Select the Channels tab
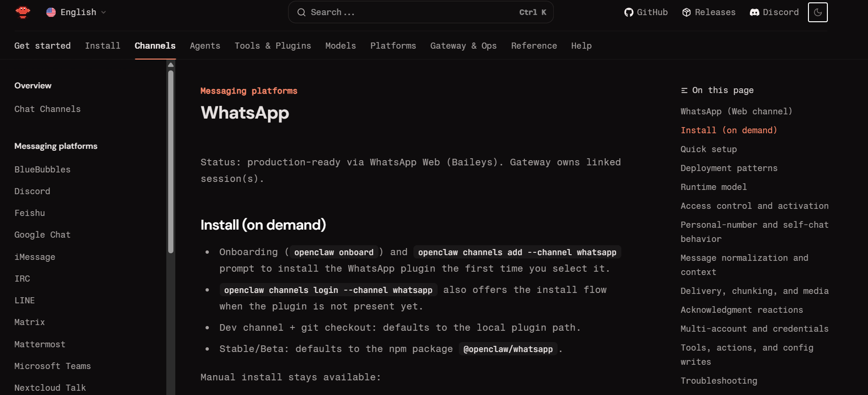This screenshot has width=868, height=395. 155,46
